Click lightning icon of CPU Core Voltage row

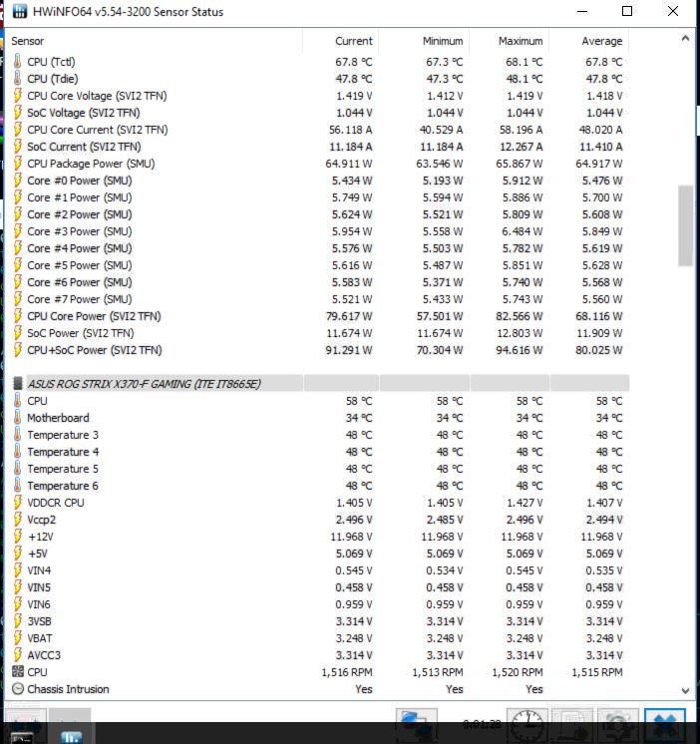point(18,96)
